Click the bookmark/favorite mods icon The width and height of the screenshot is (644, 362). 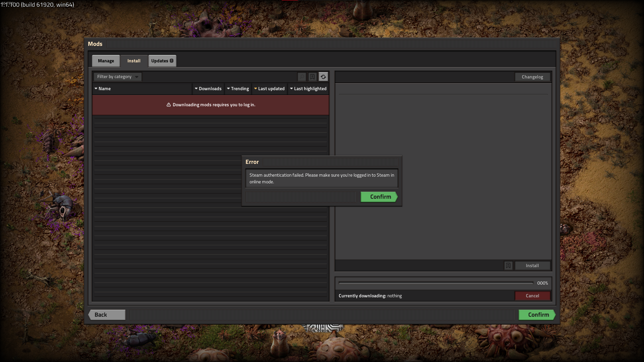312,76
